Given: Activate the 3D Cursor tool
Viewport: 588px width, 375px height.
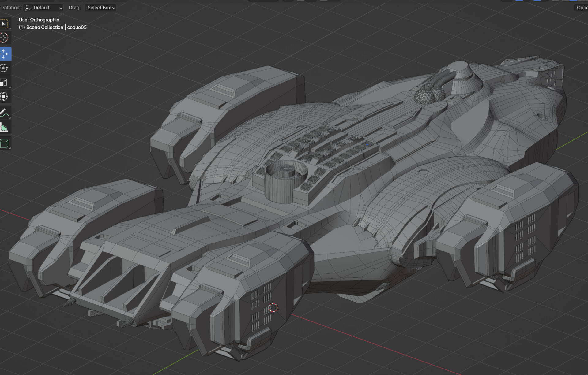Looking at the screenshot, I should coord(4,38).
